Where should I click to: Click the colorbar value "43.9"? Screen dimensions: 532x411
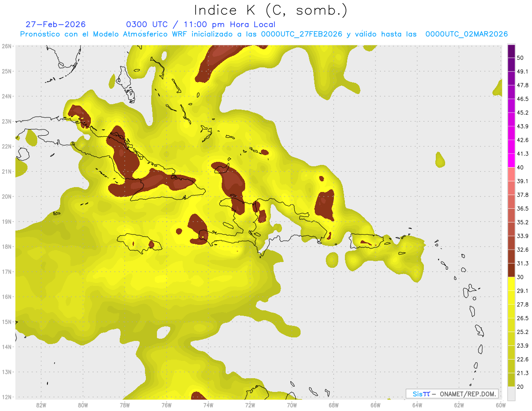tap(523, 126)
